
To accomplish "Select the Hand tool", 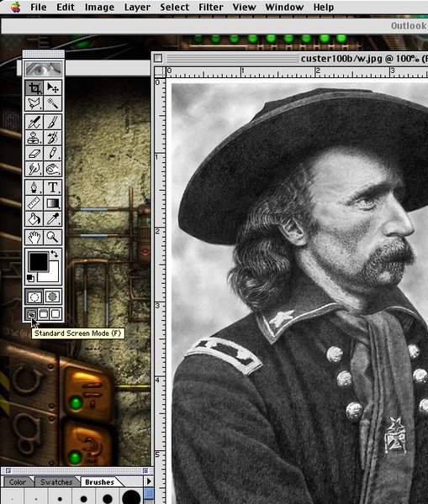I will [x=34, y=237].
